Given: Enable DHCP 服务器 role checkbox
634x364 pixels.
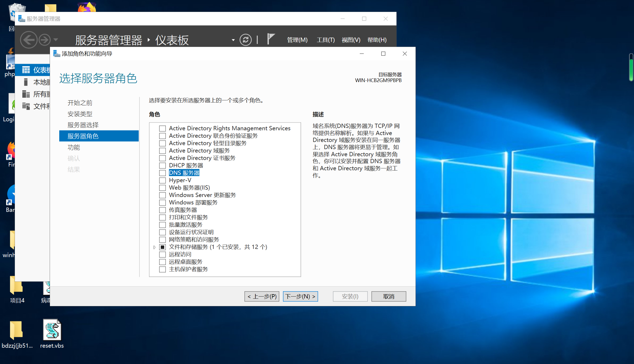Looking at the screenshot, I should pos(162,166).
